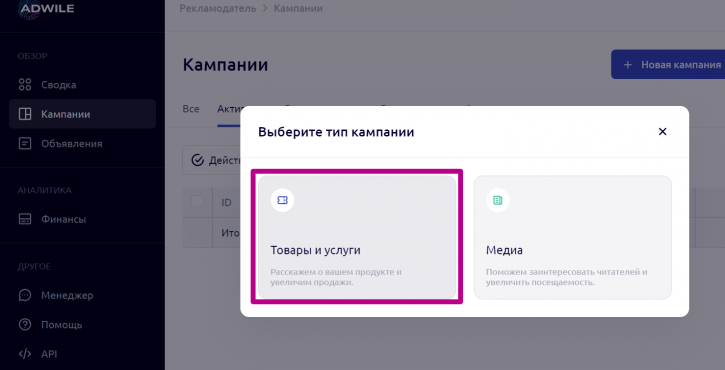This screenshot has width=725, height=370.
Task: Click the Кампании sidebar icon
Action: click(25, 114)
